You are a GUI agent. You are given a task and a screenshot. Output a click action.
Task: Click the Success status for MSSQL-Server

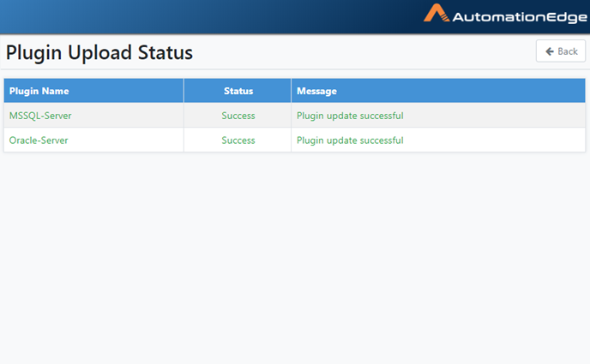[x=238, y=116]
